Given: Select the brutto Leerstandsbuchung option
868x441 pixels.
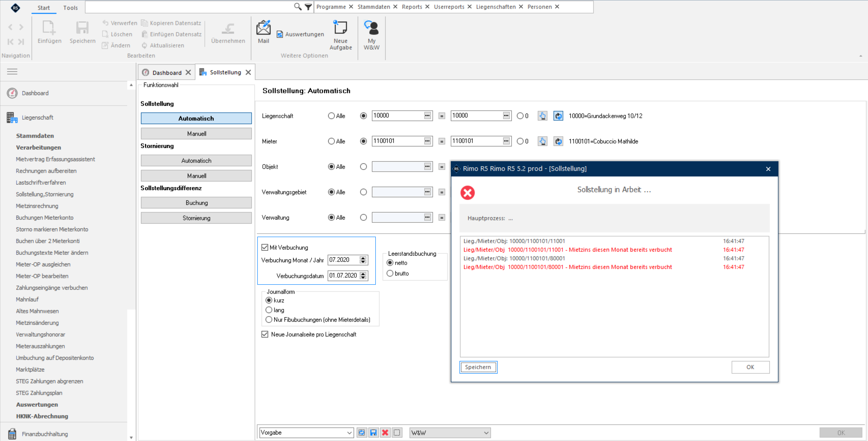Looking at the screenshot, I should coord(390,273).
